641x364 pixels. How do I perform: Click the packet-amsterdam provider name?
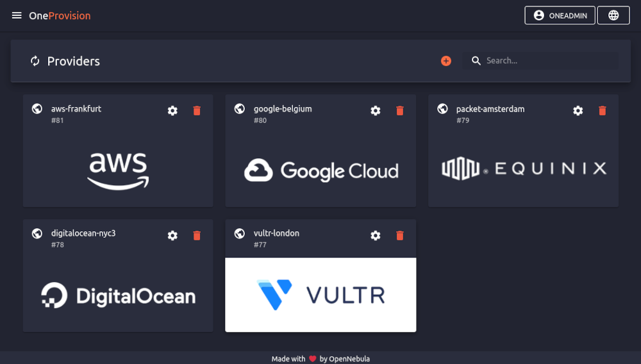click(x=490, y=109)
